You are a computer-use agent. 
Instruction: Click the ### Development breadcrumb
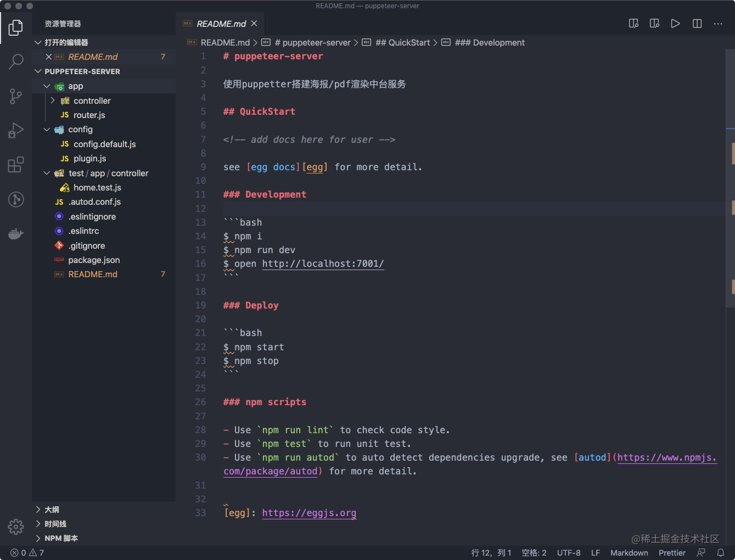490,42
